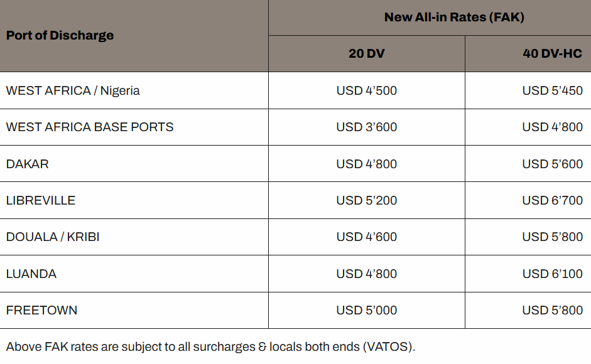591x364 pixels.
Task: Click the USD 3'600 rate cell
Action: tap(367, 127)
